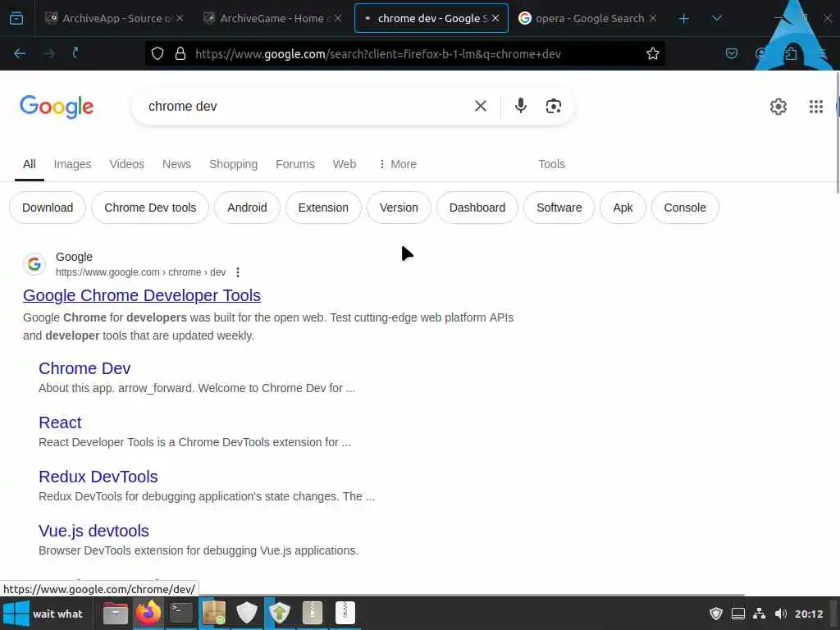
Task: Close the opera - Google Search tab
Action: click(x=652, y=18)
